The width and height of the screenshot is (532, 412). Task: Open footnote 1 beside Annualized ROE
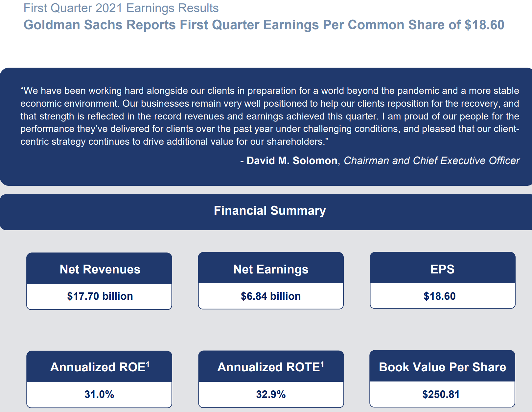coord(148,364)
